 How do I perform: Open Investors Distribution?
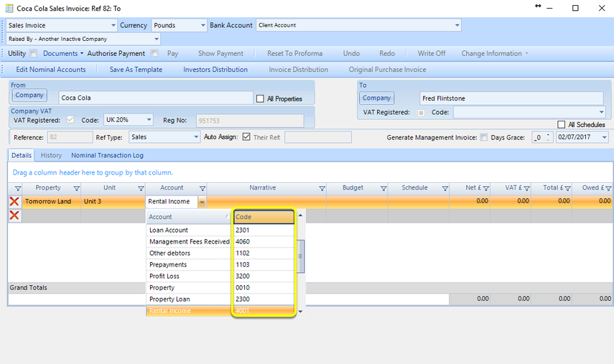(215, 70)
